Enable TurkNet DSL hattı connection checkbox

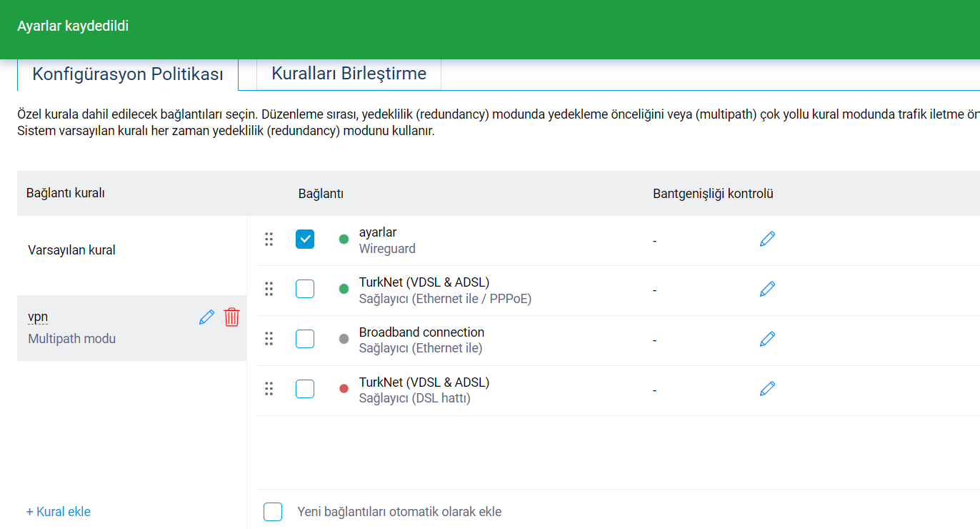[x=305, y=389]
